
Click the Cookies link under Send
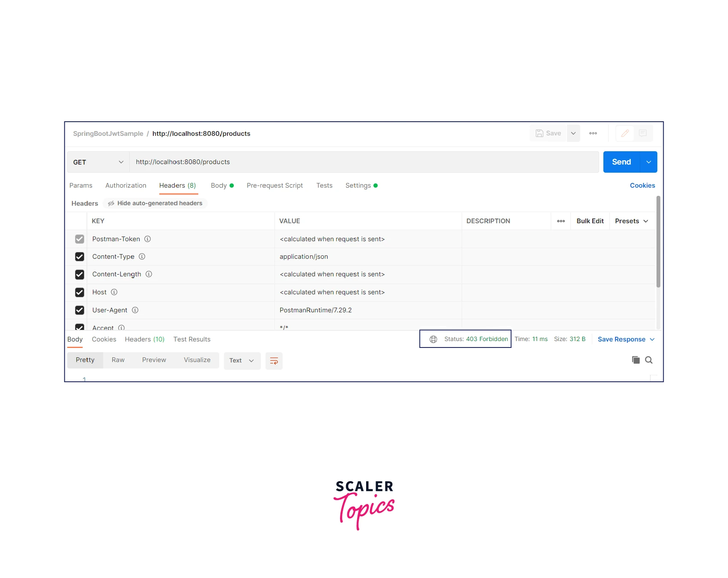(642, 186)
